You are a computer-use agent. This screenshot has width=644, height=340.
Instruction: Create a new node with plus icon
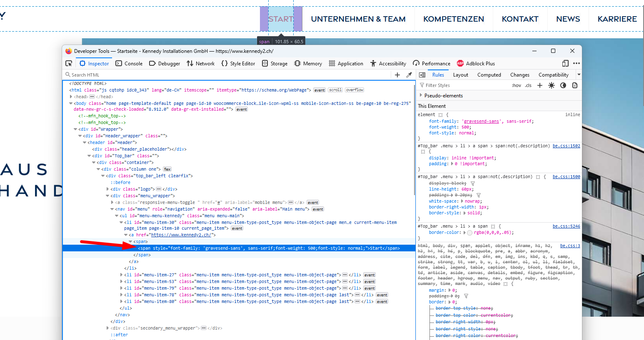397,75
